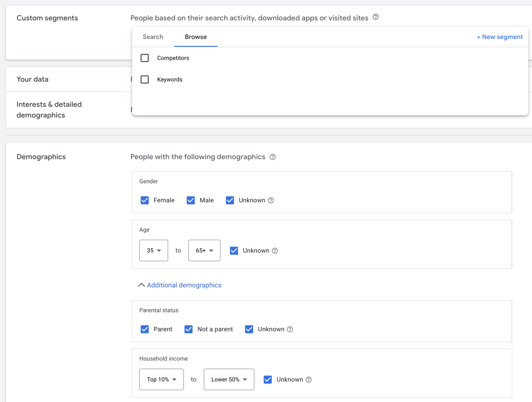The width and height of the screenshot is (532, 402).
Task: Uncheck Unknown under Household income
Action: [x=267, y=379]
